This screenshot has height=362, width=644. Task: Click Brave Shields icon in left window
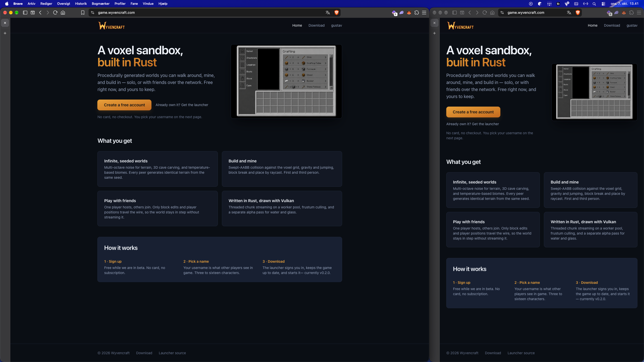[336, 13]
